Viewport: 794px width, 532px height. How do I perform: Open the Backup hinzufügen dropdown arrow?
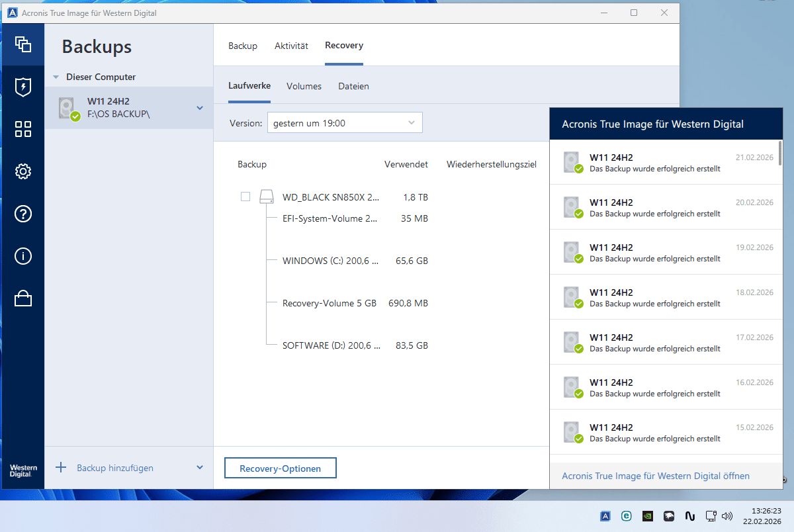(200, 468)
